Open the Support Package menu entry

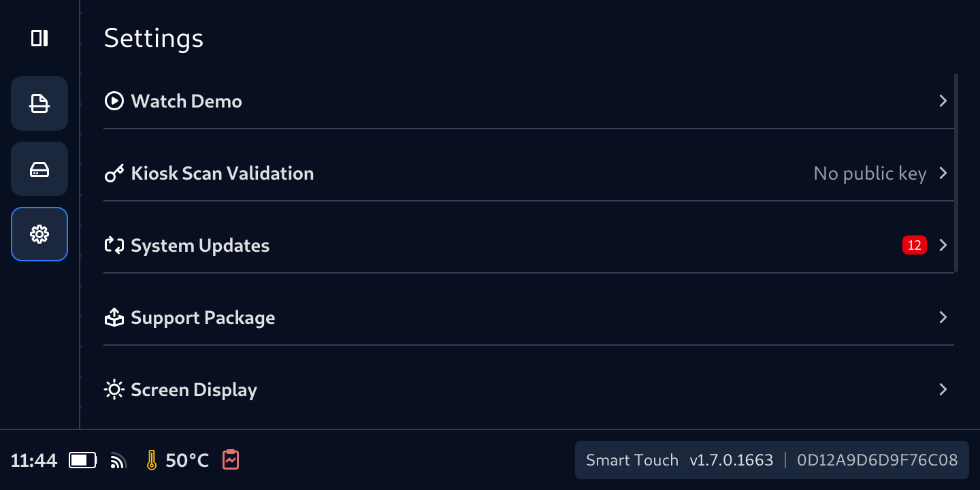click(203, 318)
